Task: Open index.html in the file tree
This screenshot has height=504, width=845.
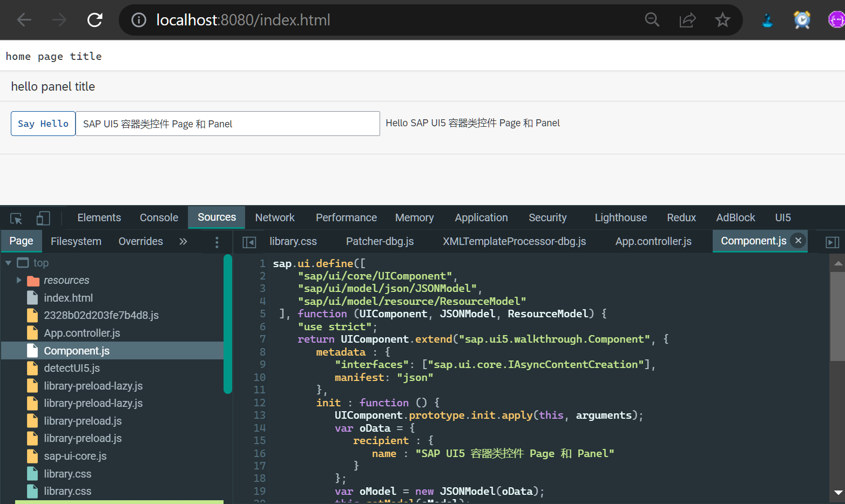Action: click(68, 298)
